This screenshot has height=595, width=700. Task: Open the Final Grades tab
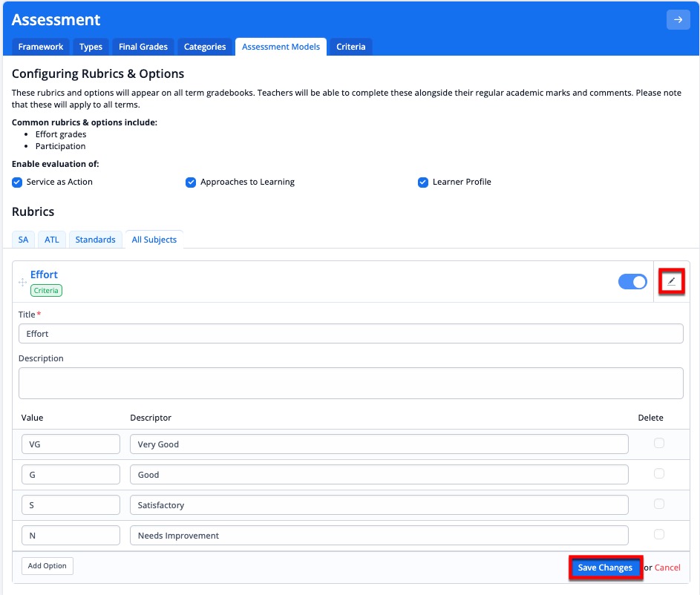pyautogui.click(x=143, y=47)
